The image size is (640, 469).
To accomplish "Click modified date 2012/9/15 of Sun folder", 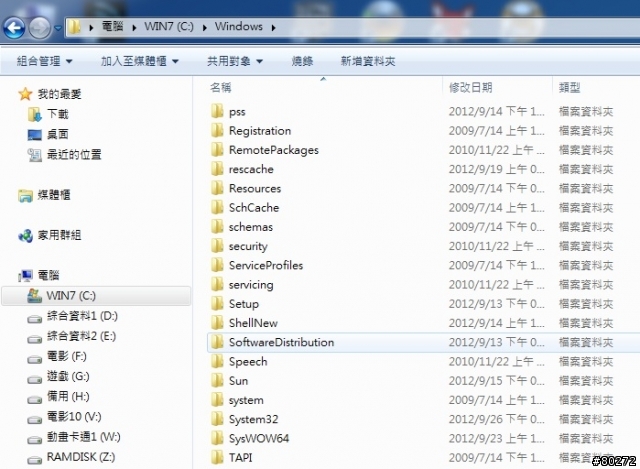I will tap(496, 380).
